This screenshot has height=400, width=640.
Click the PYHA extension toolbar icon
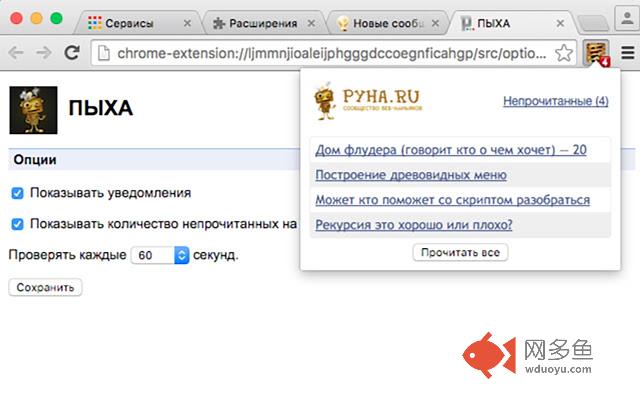[x=596, y=52]
